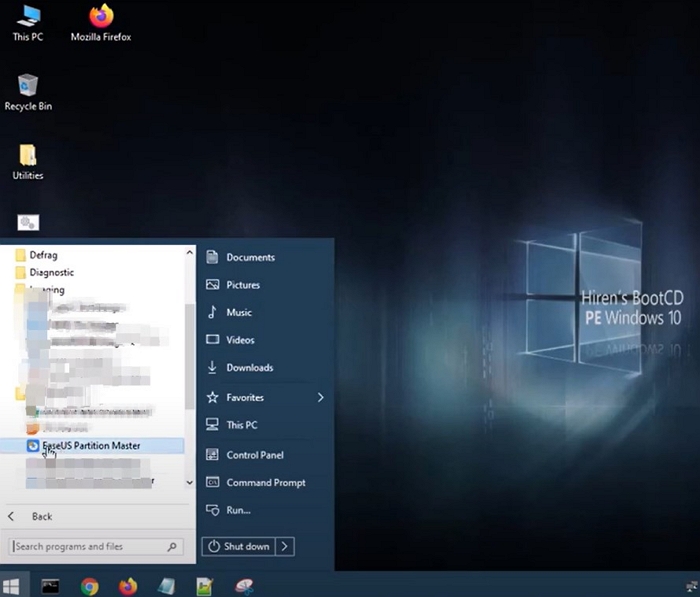Click the Command Prompt taskbar icon
This screenshot has width=700, height=597.
coord(50,585)
